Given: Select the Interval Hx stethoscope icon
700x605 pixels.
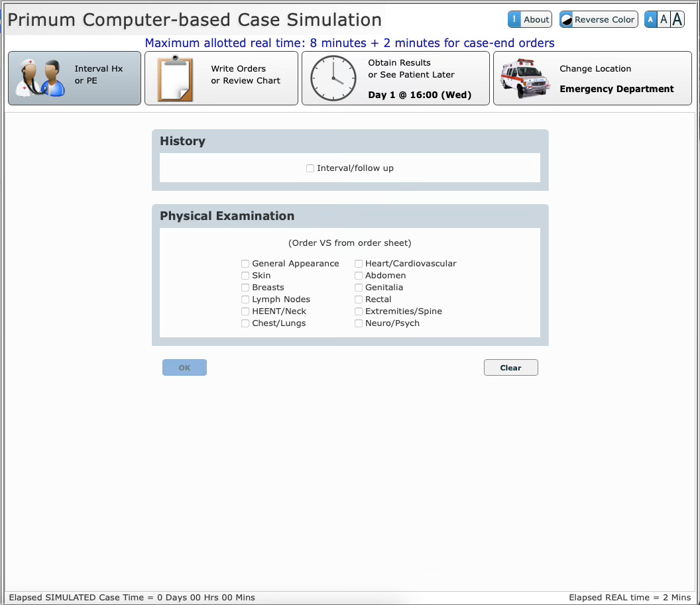Looking at the screenshot, I should tap(38, 78).
